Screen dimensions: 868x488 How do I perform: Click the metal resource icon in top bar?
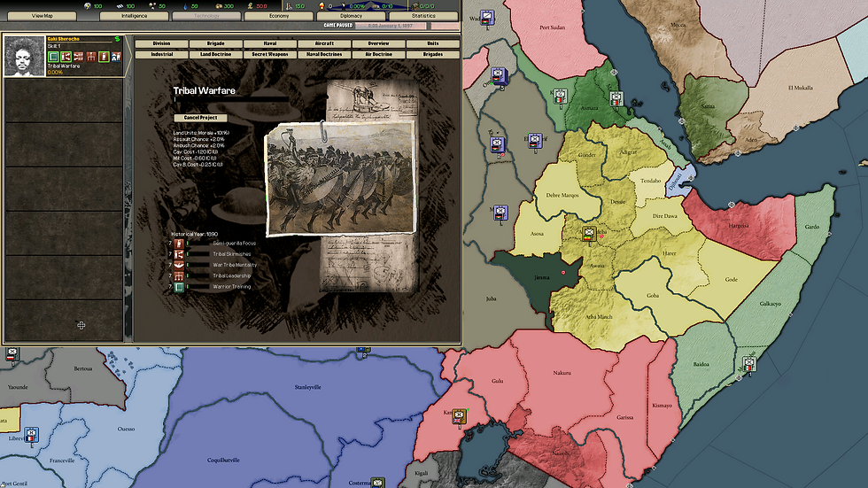(120, 6)
